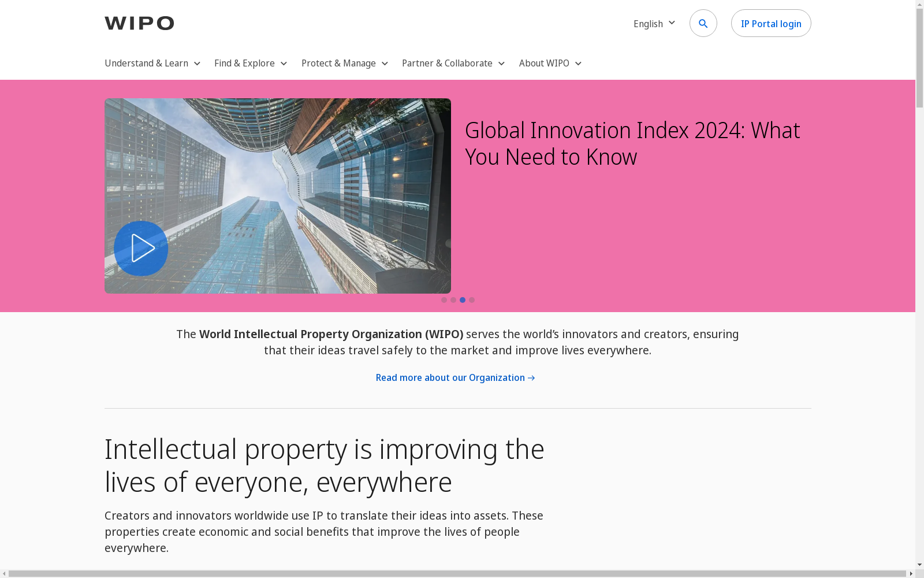Click the scroll right arrow
924x578 pixels.
click(911, 573)
